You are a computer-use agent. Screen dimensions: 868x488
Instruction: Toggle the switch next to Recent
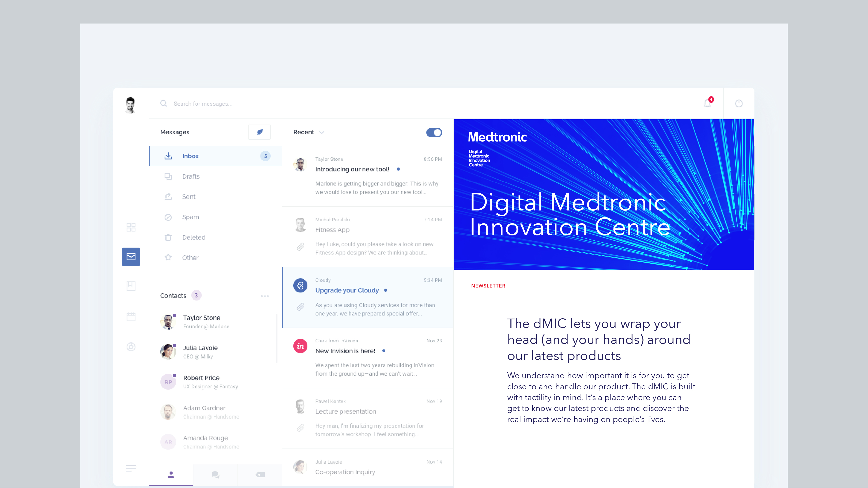434,132
